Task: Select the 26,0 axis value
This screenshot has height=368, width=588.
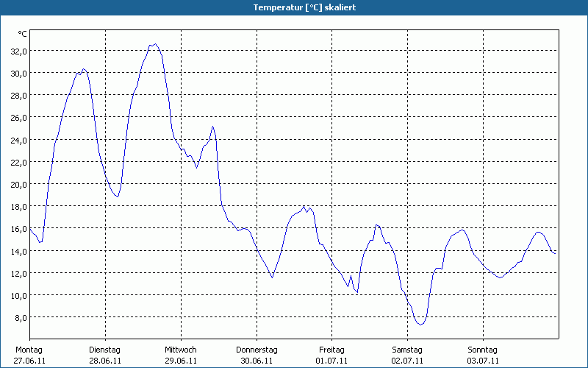Action: [19, 118]
